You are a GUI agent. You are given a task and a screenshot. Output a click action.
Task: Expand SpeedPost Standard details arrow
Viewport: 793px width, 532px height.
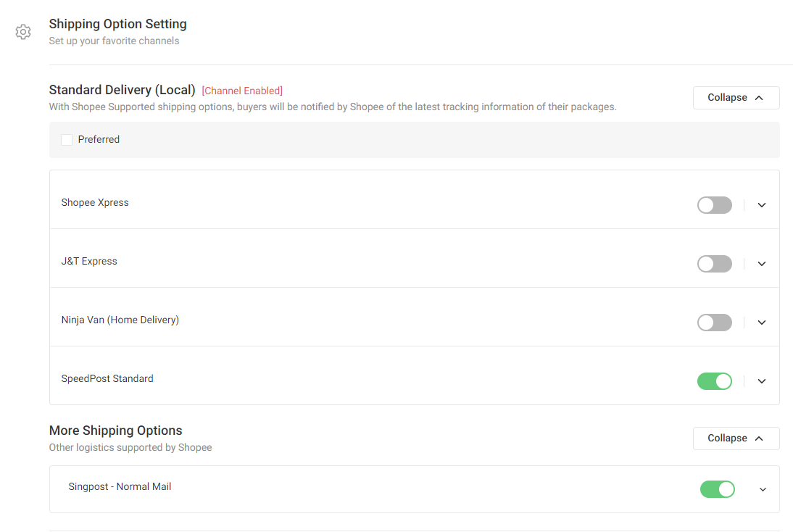tap(762, 381)
